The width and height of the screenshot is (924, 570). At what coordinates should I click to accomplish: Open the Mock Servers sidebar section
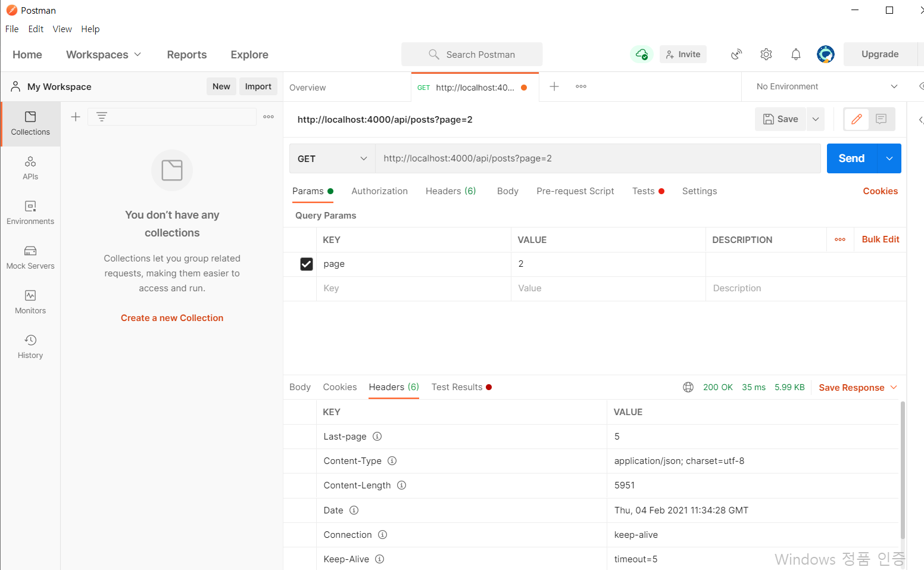point(30,257)
